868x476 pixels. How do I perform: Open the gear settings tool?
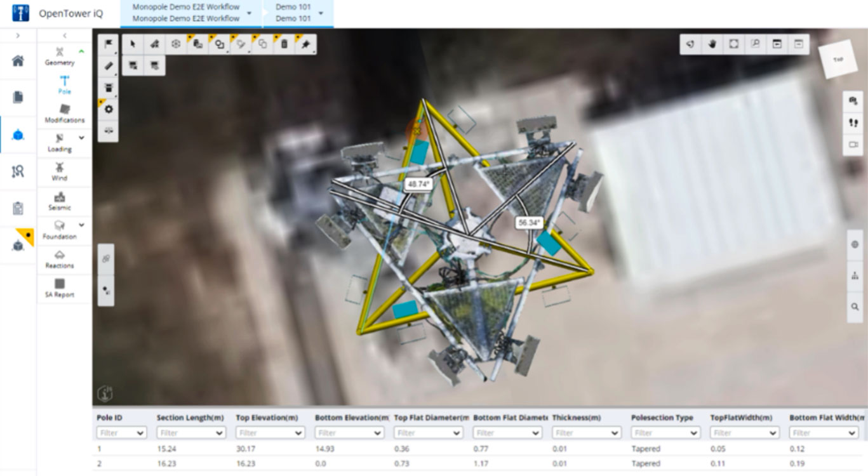(x=109, y=109)
